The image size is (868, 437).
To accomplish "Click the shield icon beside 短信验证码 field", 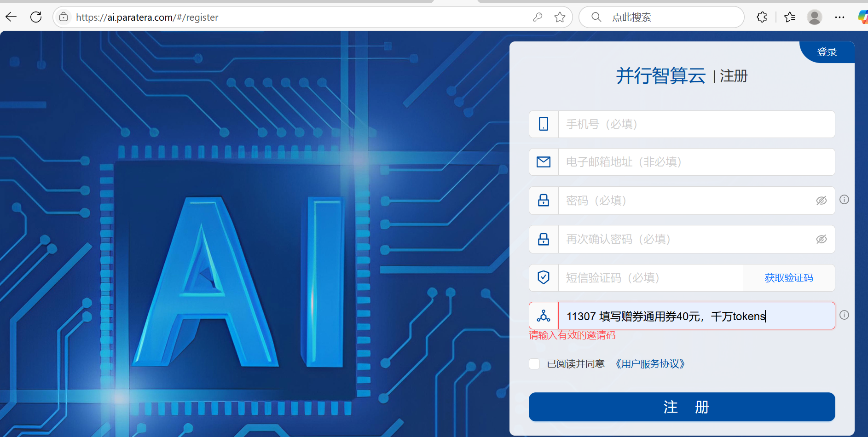I will pos(544,277).
